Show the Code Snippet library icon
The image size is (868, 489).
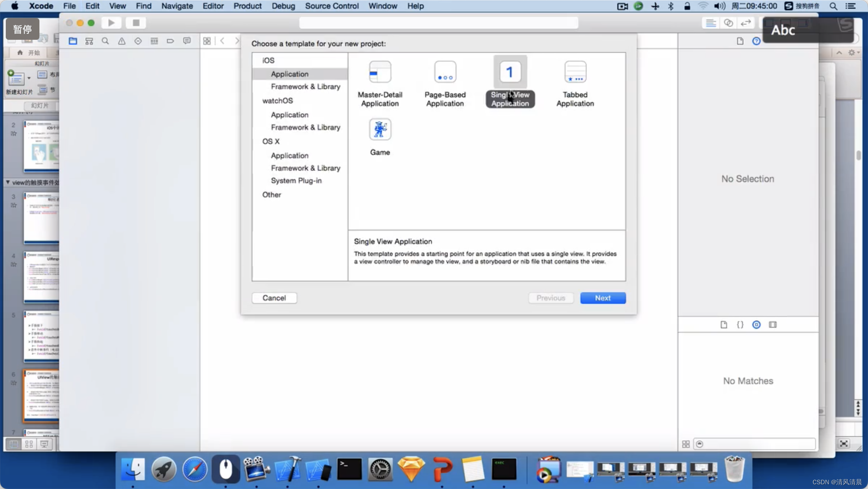(740, 324)
